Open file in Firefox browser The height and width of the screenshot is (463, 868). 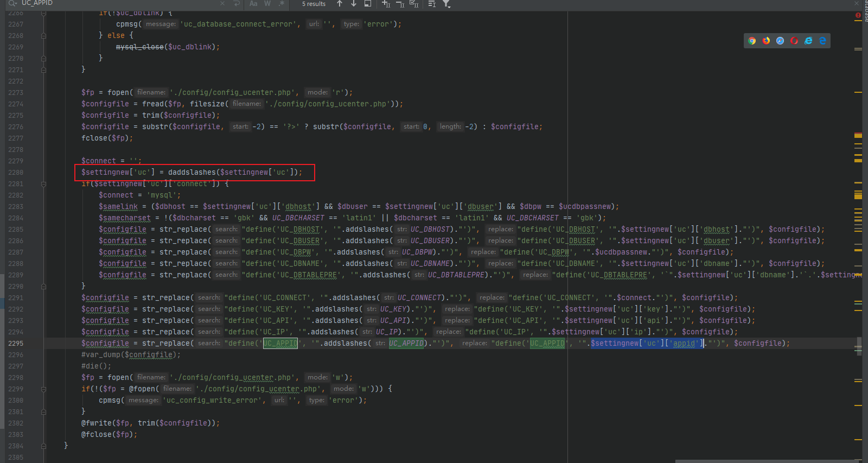[x=766, y=41]
